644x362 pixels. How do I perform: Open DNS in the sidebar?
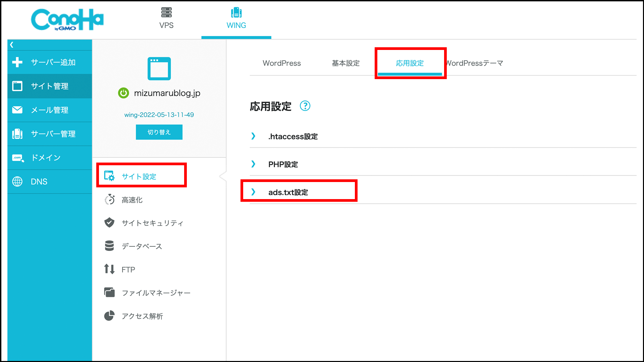[50, 181]
